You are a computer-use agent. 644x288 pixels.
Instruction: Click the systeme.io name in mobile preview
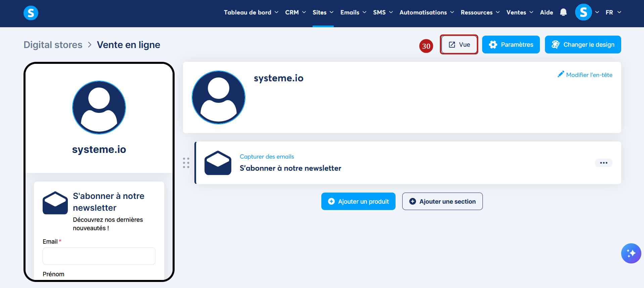pos(99,149)
